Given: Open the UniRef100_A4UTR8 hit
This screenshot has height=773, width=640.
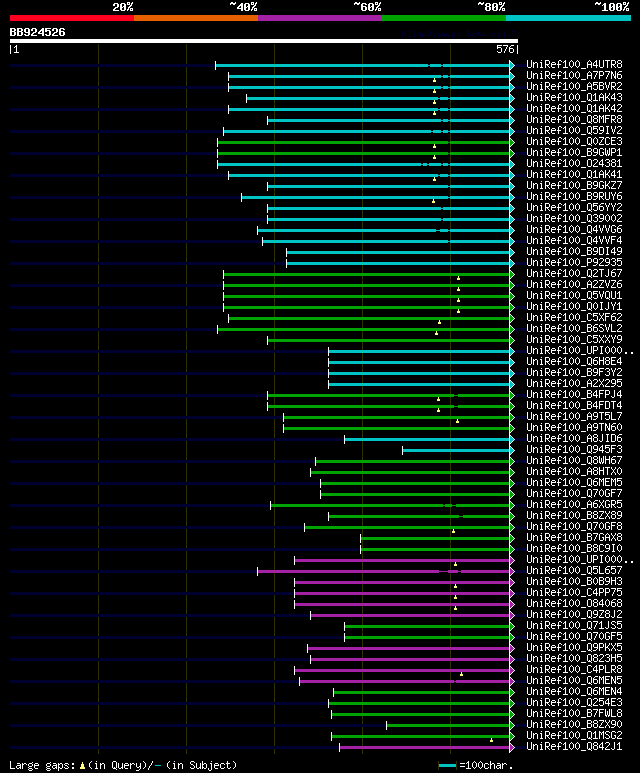Looking at the screenshot, I should tap(574, 65).
